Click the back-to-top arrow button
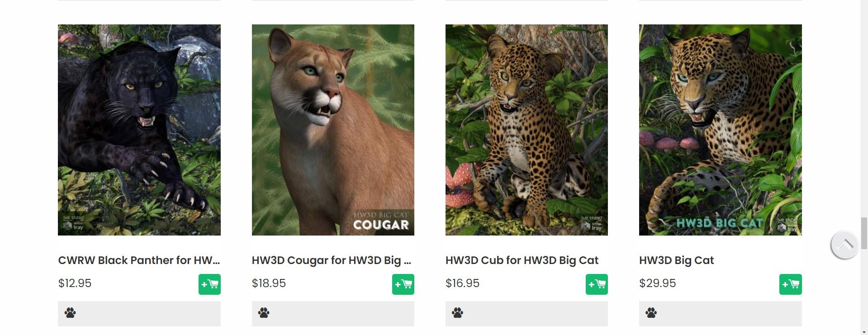This screenshot has width=868, height=335. [x=844, y=245]
